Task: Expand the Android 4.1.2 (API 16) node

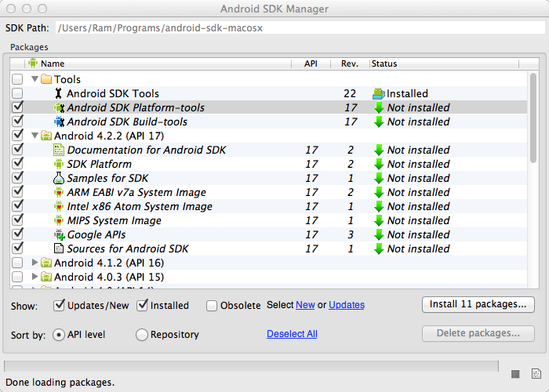Action: (x=35, y=262)
